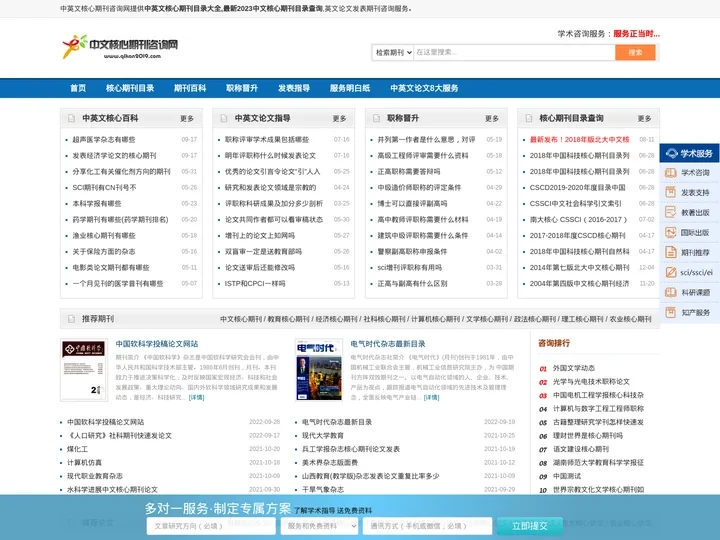Open the 国际出版 sidebar icon
The height and width of the screenshot is (540, 720).
tap(671, 232)
